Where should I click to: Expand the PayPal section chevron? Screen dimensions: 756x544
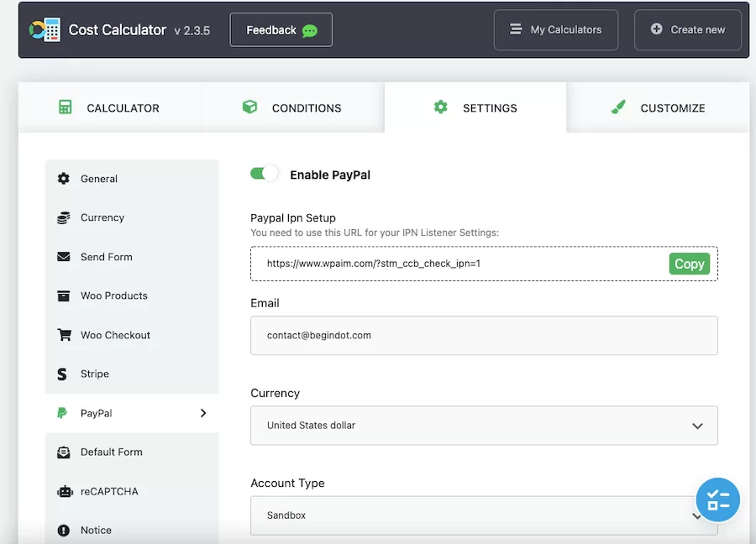[x=202, y=413]
